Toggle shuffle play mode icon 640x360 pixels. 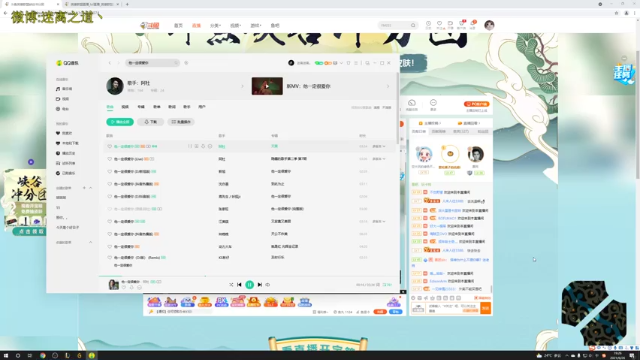(x=231, y=284)
